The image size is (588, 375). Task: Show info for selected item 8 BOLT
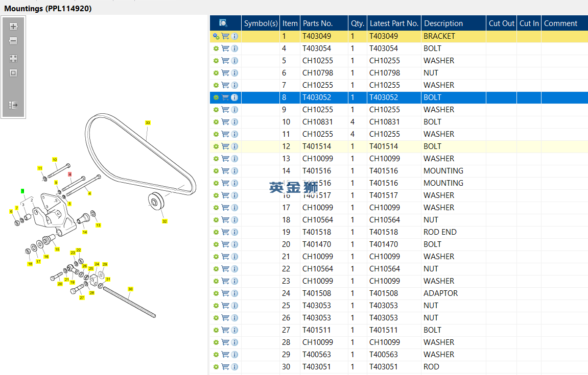(234, 97)
